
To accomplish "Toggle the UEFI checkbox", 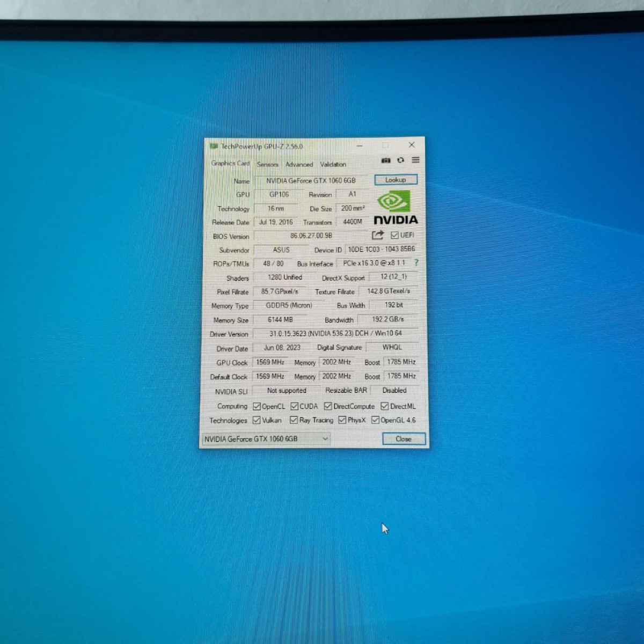I will [394, 235].
